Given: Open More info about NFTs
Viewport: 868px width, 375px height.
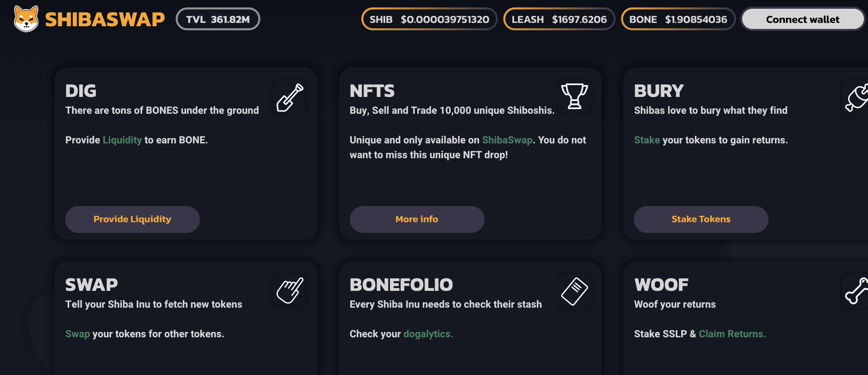Looking at the screenshot, I should [x=417, y=219].
